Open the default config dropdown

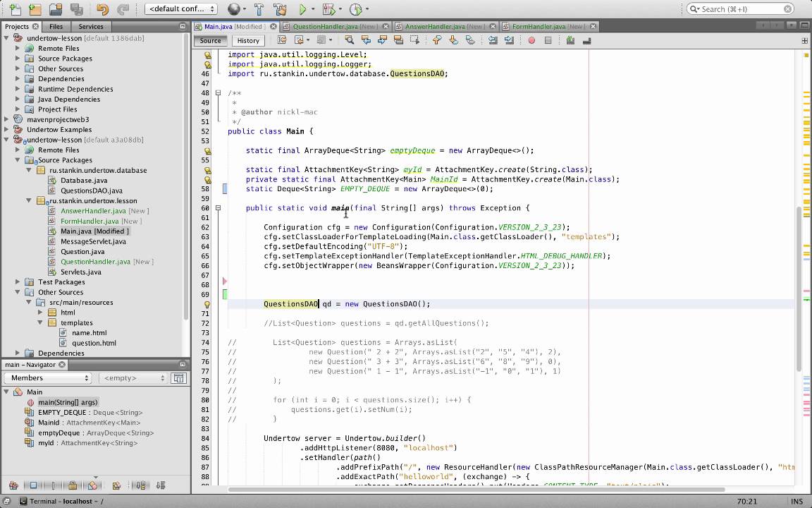180,8
